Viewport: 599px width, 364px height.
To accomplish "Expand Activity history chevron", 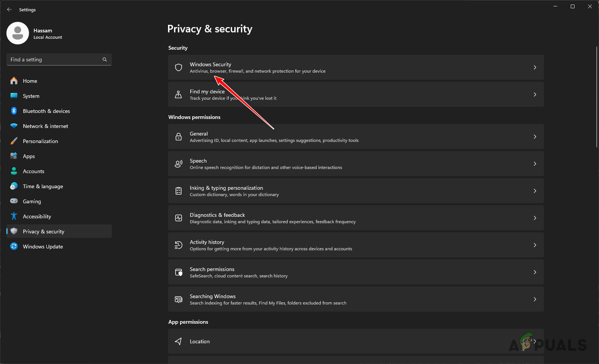I will point(535,245).
